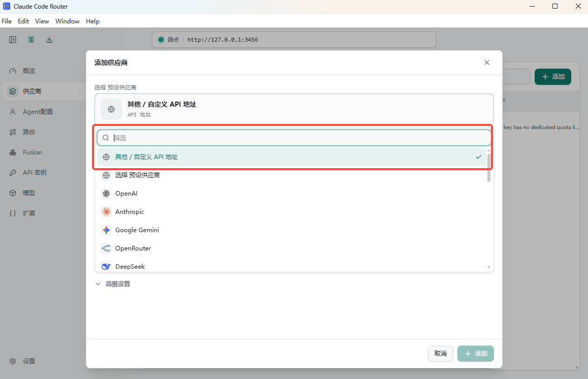Click the download icon in toolbar

[49, 40]
